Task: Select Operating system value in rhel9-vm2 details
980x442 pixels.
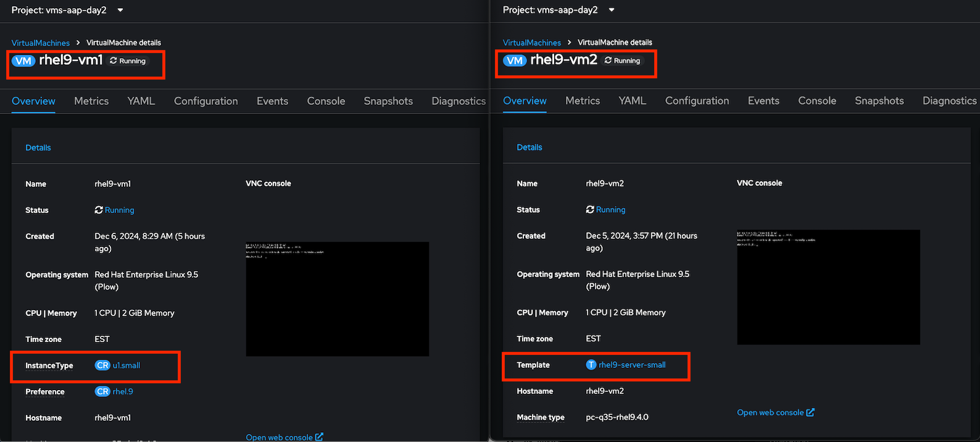Action: 637,280
